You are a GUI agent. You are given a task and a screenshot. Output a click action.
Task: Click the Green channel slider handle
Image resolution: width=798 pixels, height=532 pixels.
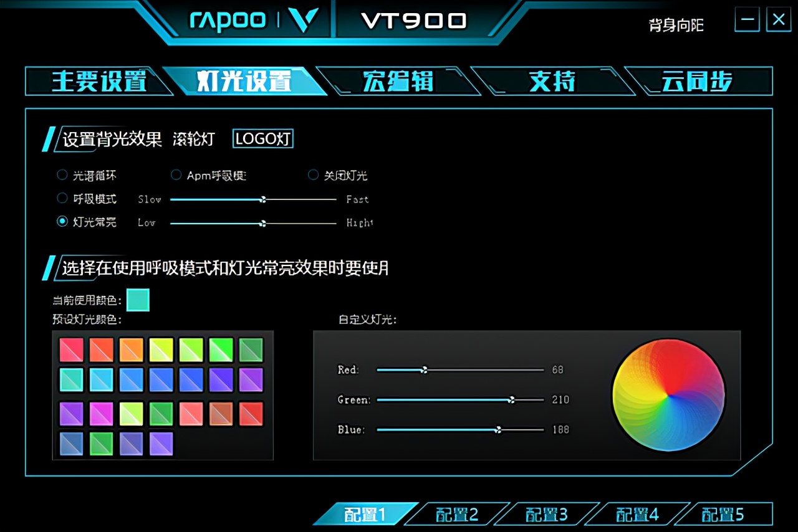pos(512,399)
